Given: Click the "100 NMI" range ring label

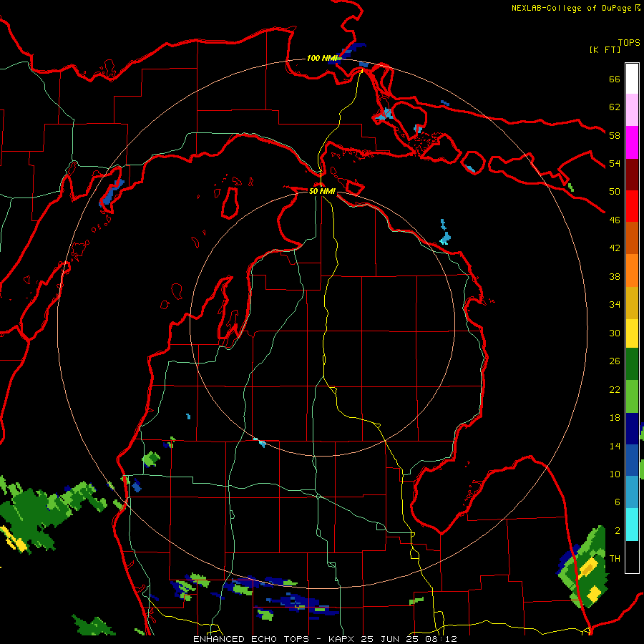Looking at the screenshot, I should (321, 58).
